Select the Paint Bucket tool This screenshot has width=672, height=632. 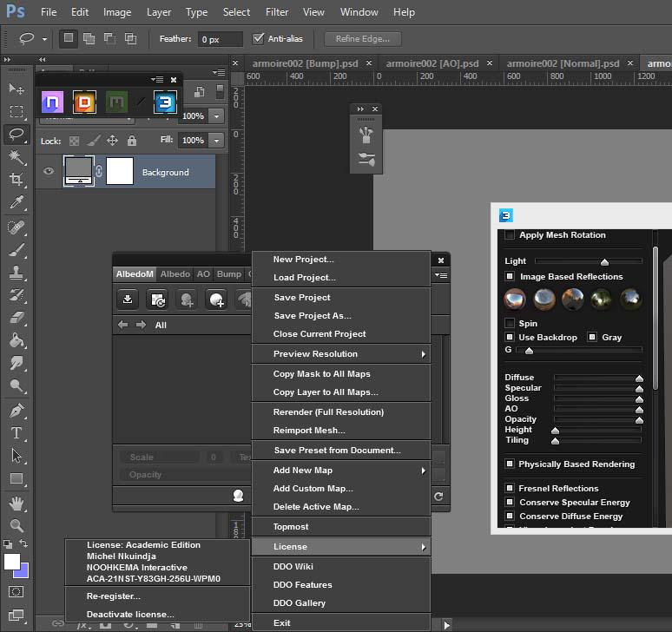coord(16,340)
